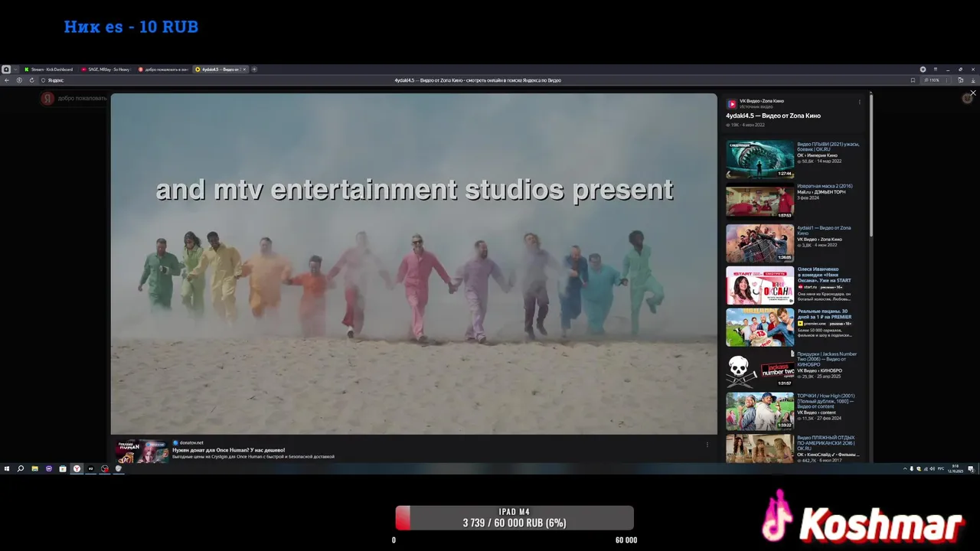This screenshot has height=551, width=980.
Task: Open ТОРЧКИ / How High video thumbnail
Action: (x=760, y=411)
